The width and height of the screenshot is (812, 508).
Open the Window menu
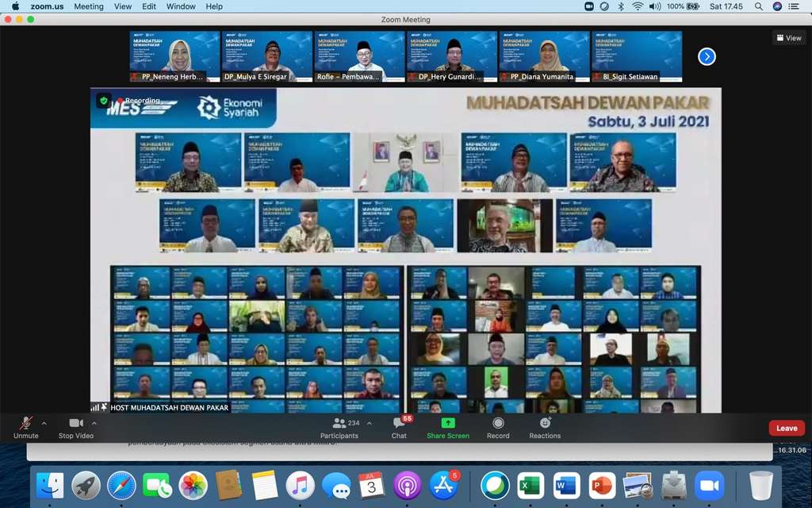click(181, 6)
